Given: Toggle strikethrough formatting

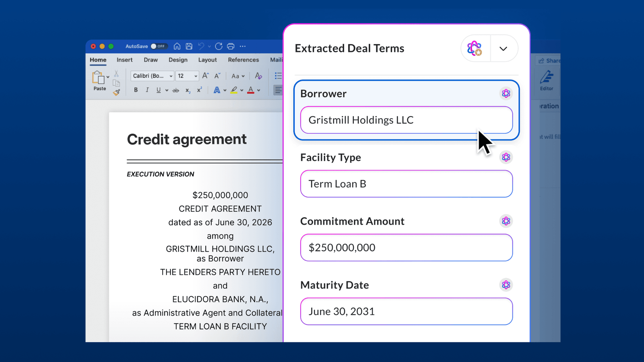Looking at the screenshot, I should (x=176, y=90).
